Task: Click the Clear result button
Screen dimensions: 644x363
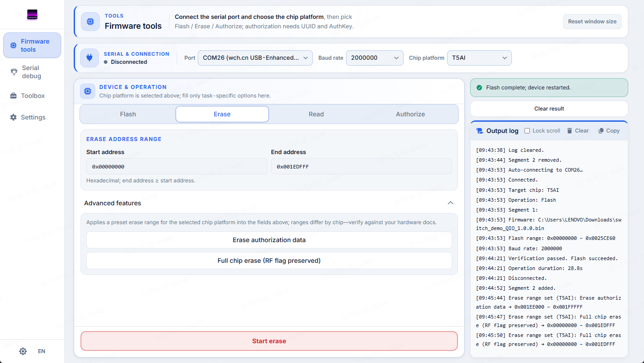Action: coord(549,109)
